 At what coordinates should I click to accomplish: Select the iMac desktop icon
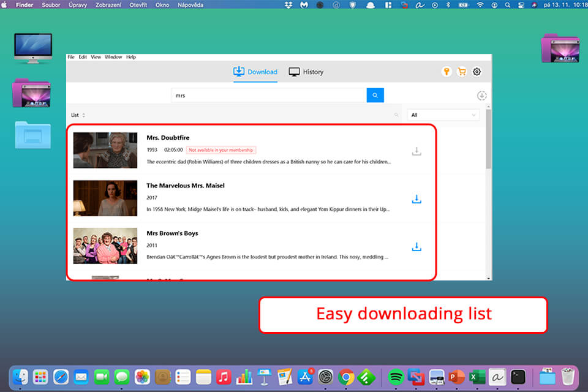coord(33,48)
